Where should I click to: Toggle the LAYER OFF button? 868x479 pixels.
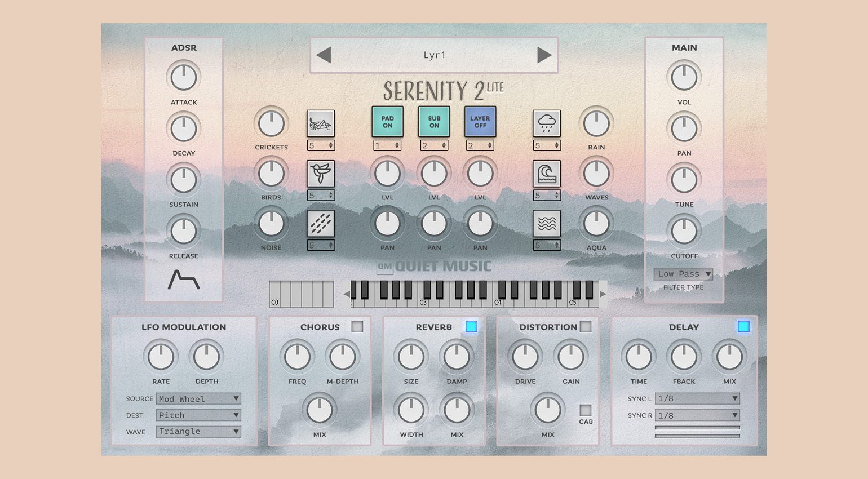coord(480,122)
